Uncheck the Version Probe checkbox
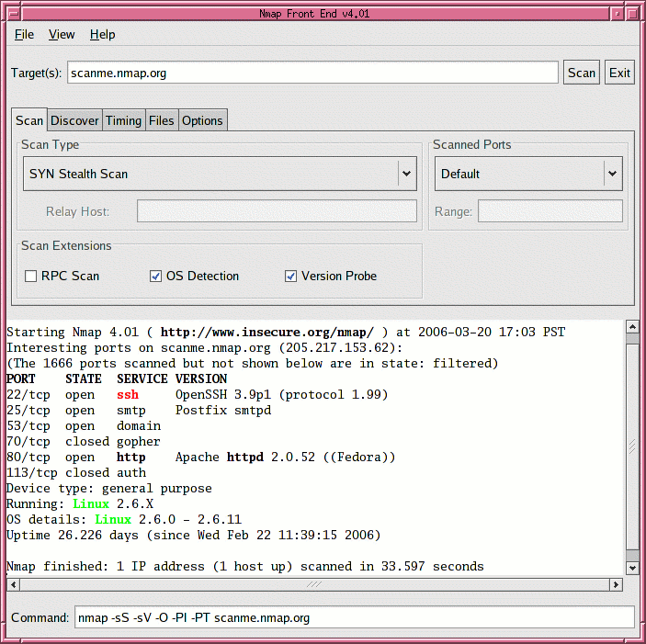646x644 pixels. tap(290, 276)
